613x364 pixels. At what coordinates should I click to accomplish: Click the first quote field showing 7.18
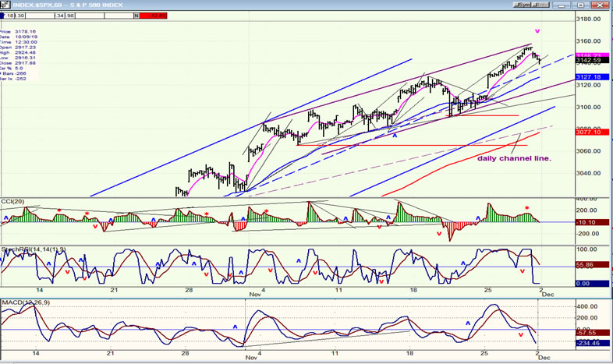9,16
